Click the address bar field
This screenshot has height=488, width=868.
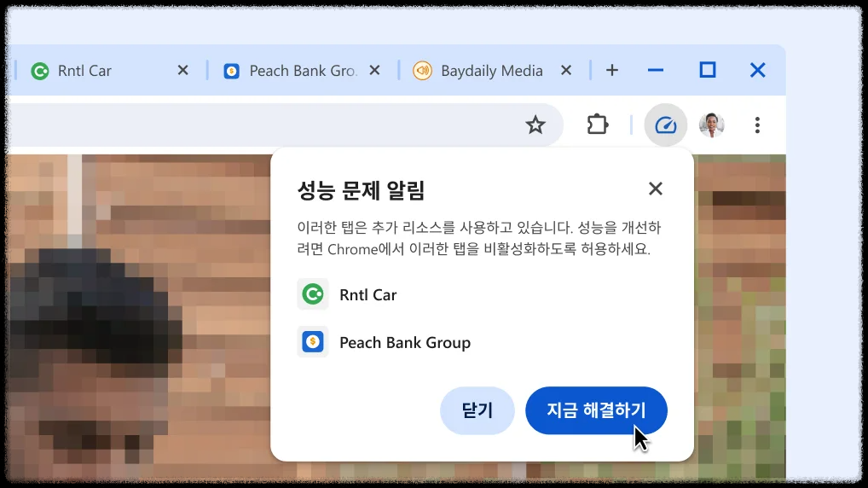pos(285,125)
